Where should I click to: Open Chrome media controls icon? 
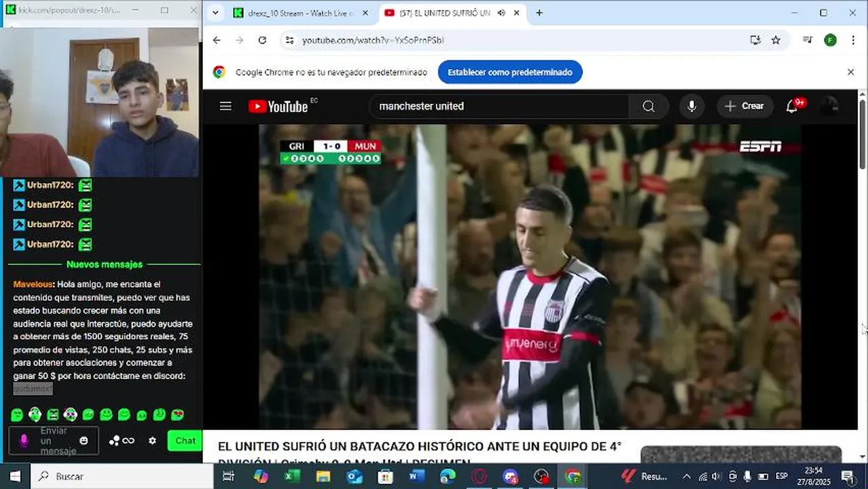(x=808, y=40)
